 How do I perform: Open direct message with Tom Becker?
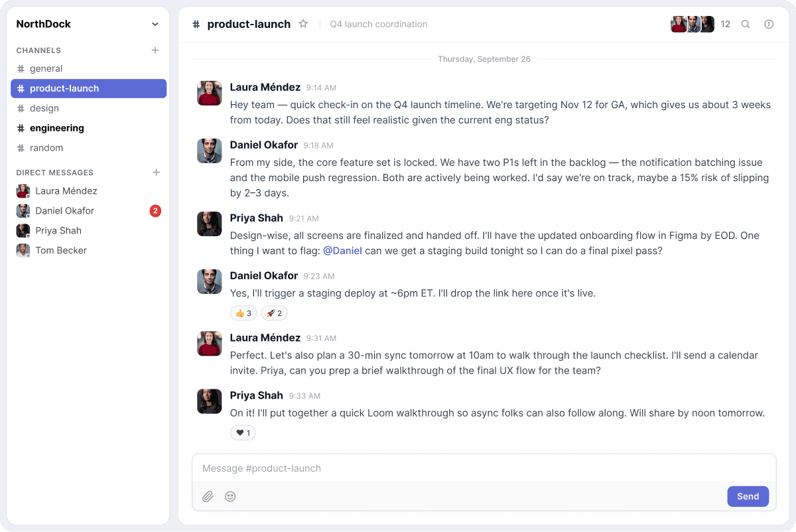(88, 251)
